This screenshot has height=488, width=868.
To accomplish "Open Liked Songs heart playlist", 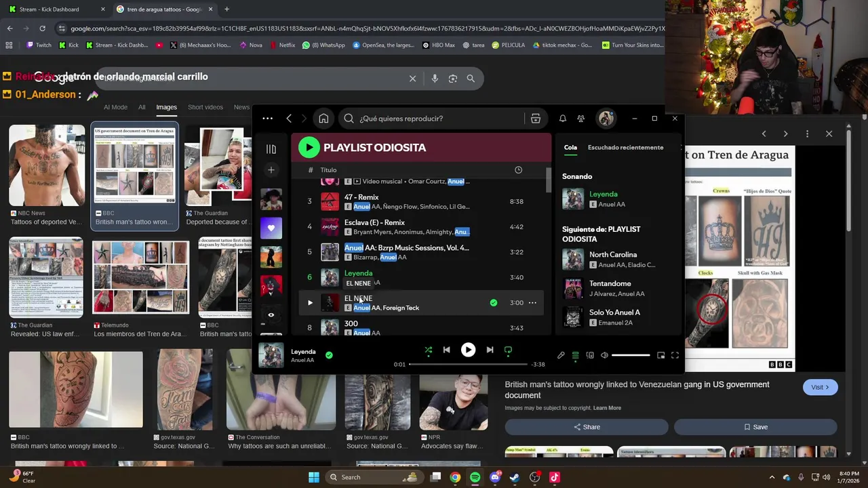I will tap(271, 228).
